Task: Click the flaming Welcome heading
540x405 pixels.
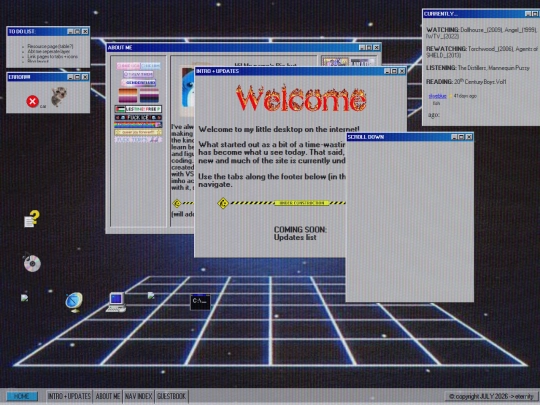Action: coord(301,98)
